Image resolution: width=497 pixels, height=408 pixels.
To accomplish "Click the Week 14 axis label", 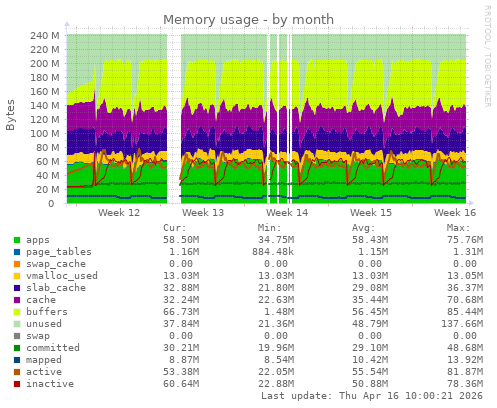I will pos(287,213).
